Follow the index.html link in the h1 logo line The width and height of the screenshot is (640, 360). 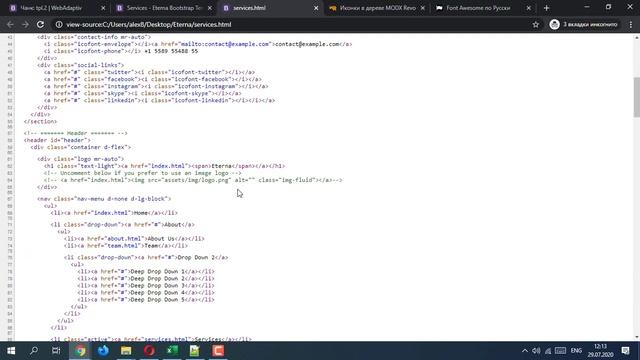(x=168, y=166)
